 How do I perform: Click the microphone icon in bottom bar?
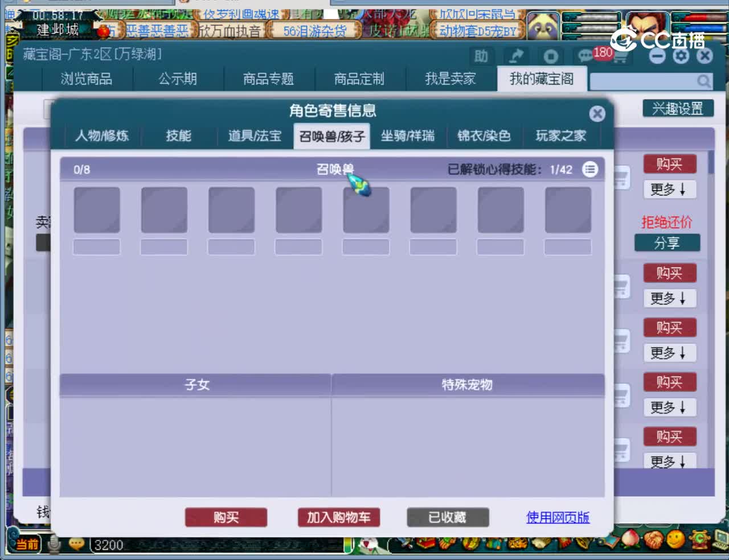[54, 544]
